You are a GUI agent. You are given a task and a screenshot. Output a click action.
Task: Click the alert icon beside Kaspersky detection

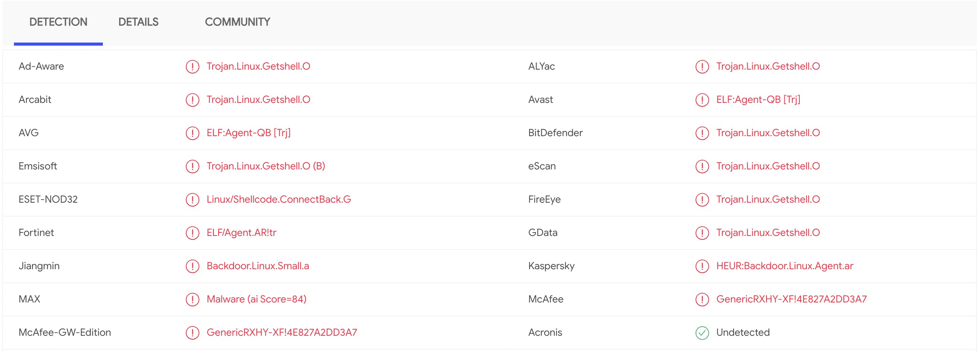(x=702, y=266)
